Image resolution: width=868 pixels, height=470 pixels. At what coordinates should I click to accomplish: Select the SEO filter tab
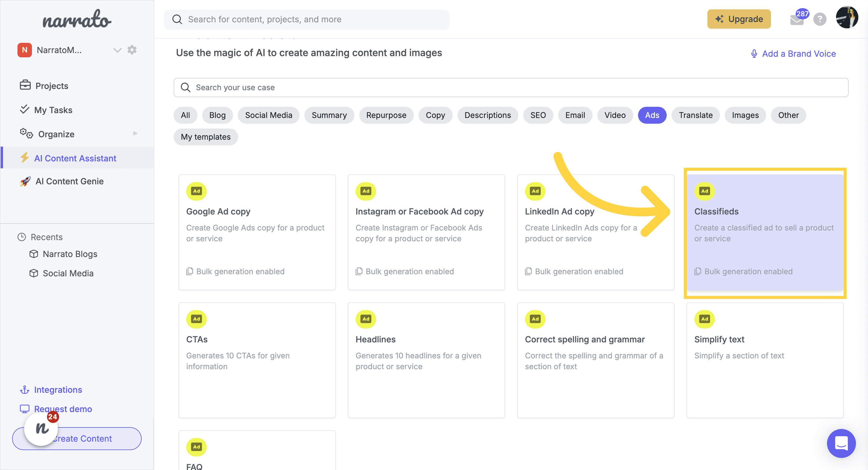tap(538, 115)
